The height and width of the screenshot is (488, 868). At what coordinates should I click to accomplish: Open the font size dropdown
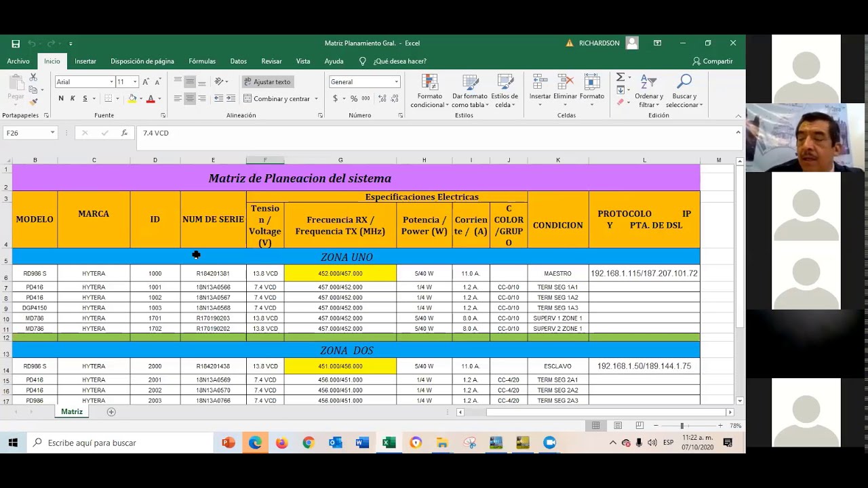pyautogui.click(x=135, y=82)
